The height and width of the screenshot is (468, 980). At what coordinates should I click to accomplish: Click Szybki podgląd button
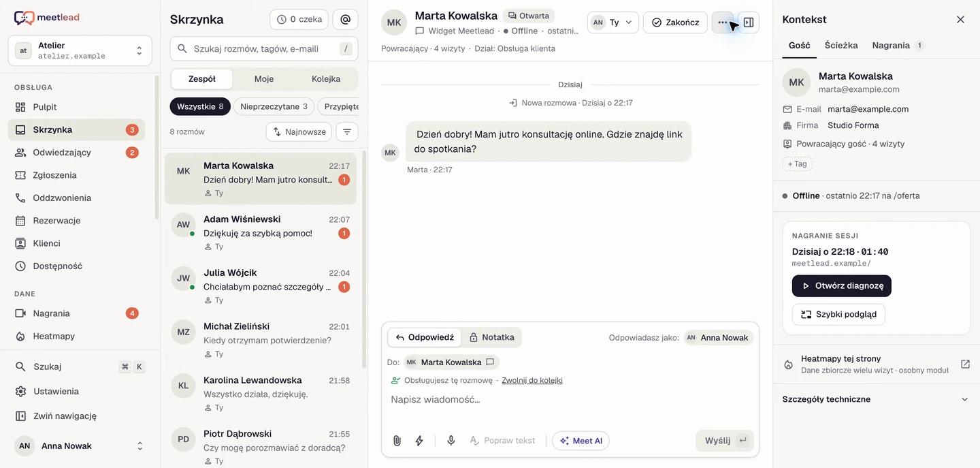pyautogui.click(x=838, y=314)
